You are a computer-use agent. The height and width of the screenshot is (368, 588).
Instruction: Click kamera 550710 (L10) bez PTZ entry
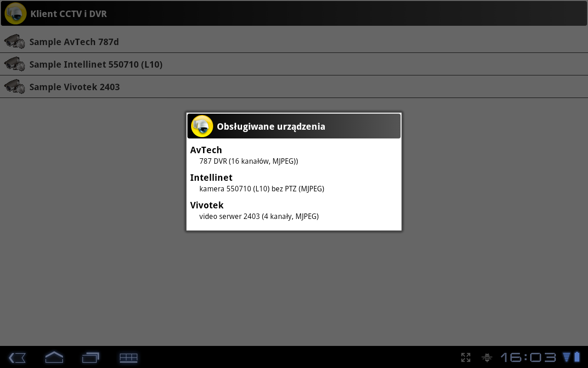pos(262,189)
